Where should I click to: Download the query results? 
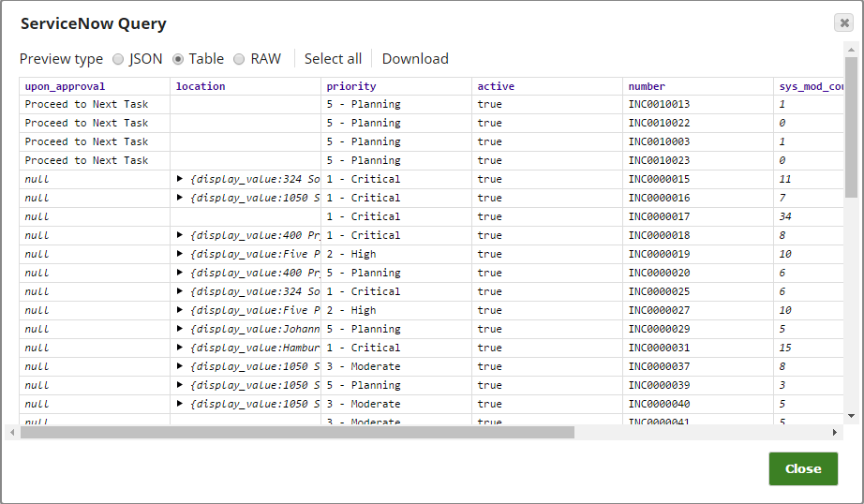pos(415,58)
